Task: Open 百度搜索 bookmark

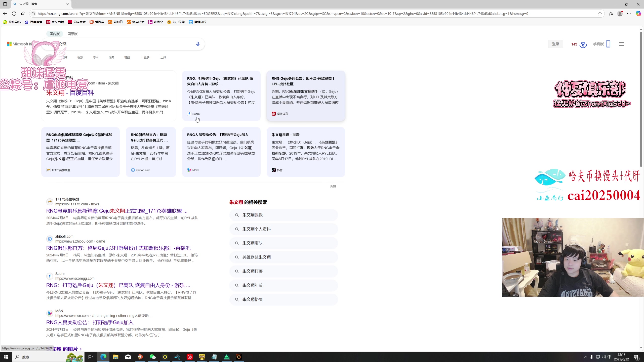Action: (33, 22)
